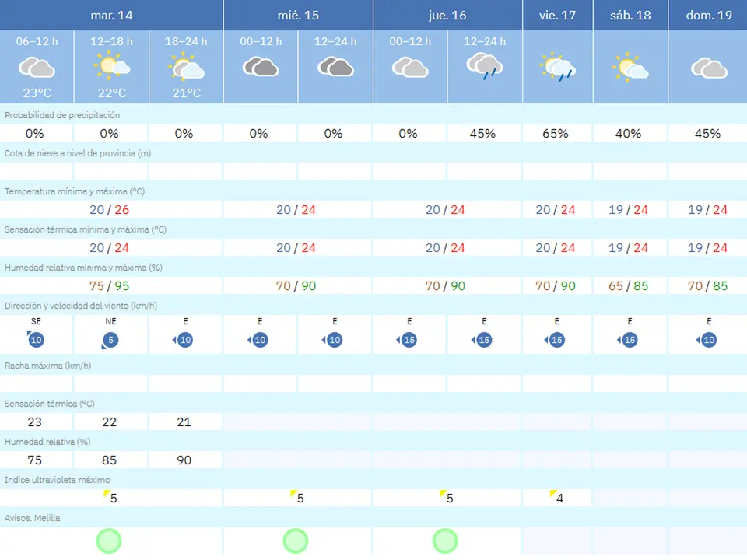Select the vie. 17 day header
The height and width of the screenshot is (560, 747).
[558, 16]
